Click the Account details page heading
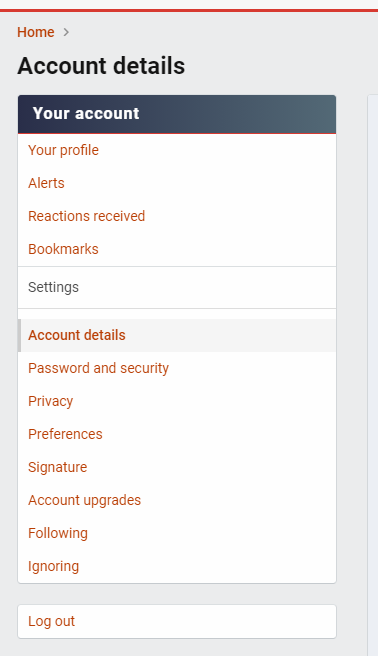378x656 pixels. point(101,66)
